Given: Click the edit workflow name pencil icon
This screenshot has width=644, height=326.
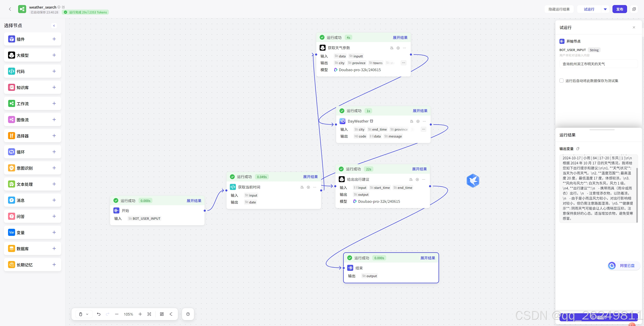Looking at the screenshot, I should pos(63,7).
